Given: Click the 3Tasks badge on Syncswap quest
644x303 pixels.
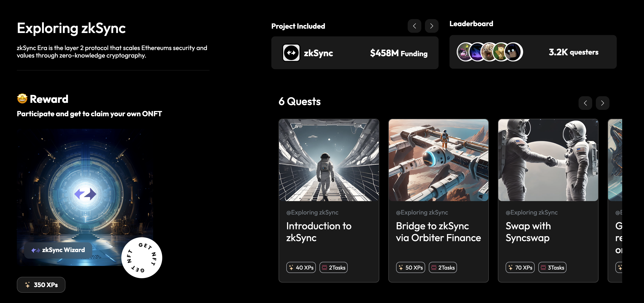Looking at the screenshot, I should 552,268.
